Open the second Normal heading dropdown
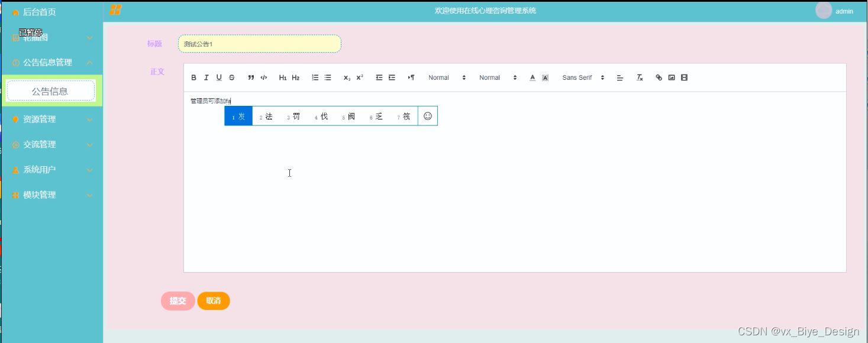 pyautogui.click(x=498, y=77)
